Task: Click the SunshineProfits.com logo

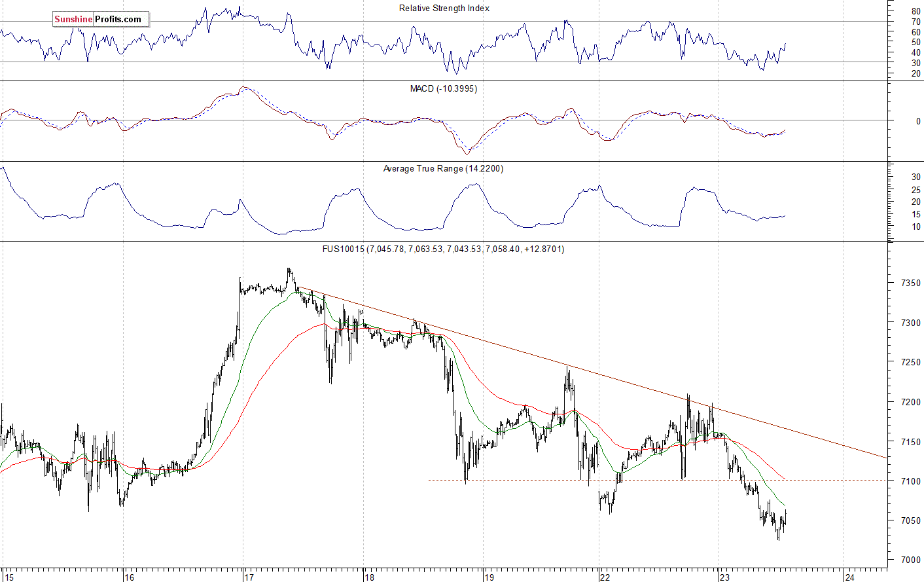Action: pyautogui.click(x=101, y=20)
